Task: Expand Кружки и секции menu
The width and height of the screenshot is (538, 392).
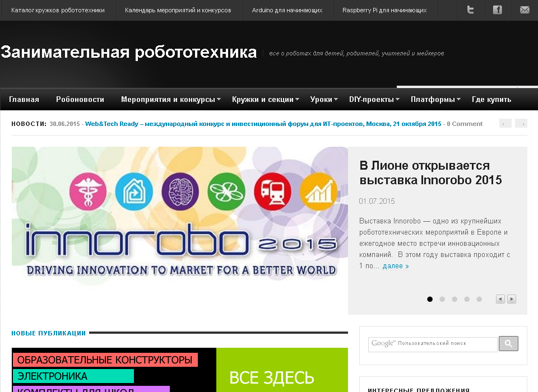Action: tap(265, 100)
